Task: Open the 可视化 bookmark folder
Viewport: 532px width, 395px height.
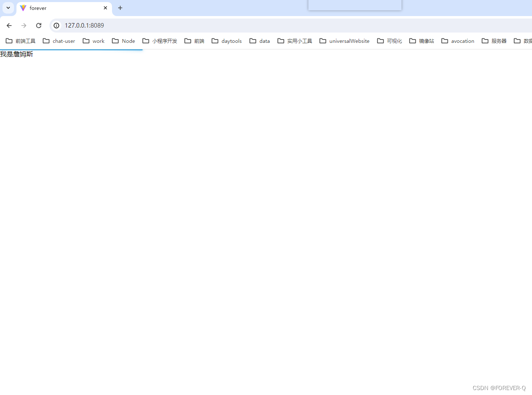Action: pyautogui.click(x=390, y=41)
